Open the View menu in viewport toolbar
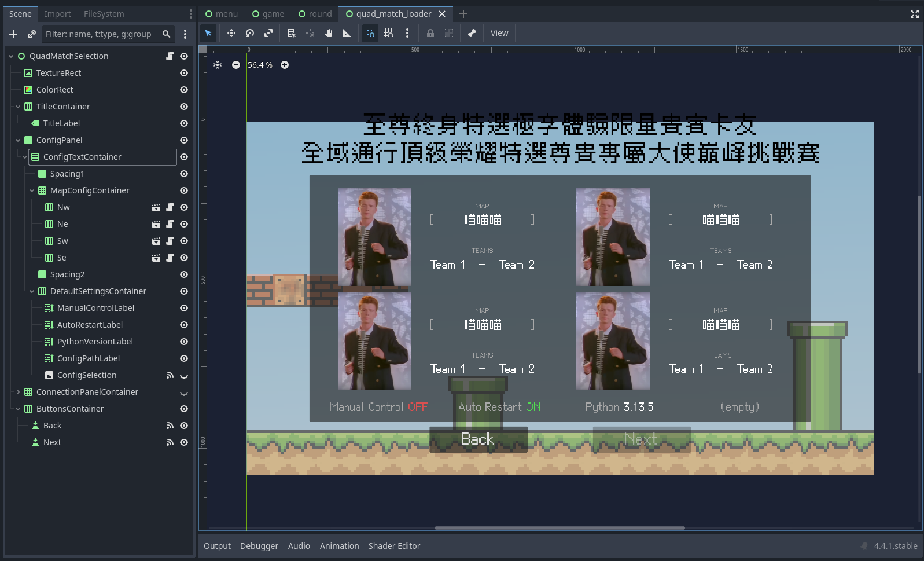924x561 pixels. tap(499, 34)
